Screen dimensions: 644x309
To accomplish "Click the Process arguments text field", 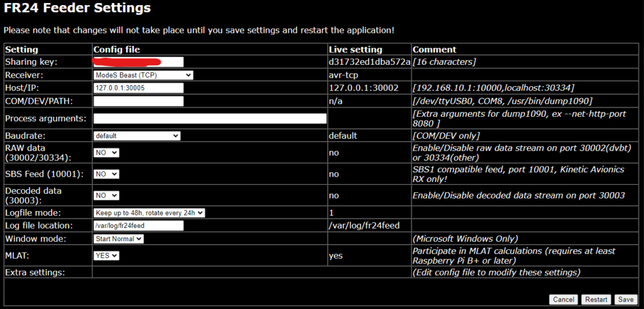I will coord(210,118).
